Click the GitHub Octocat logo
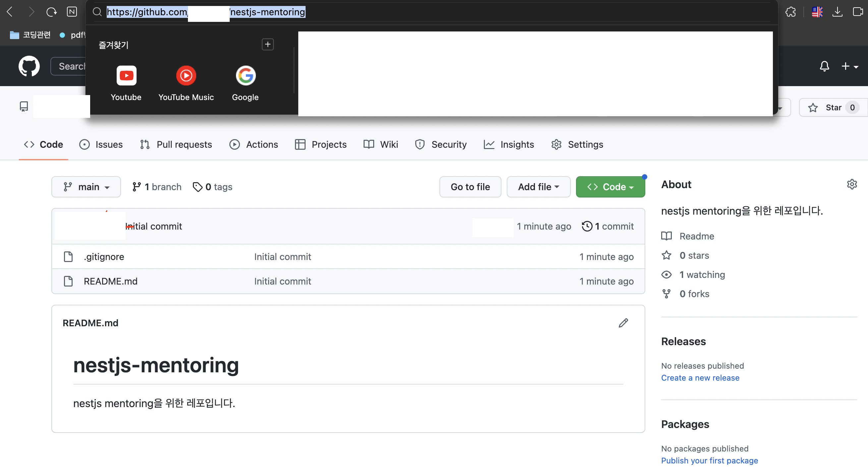The height and width of the screenshot is (473, 868). pos(29,66)
